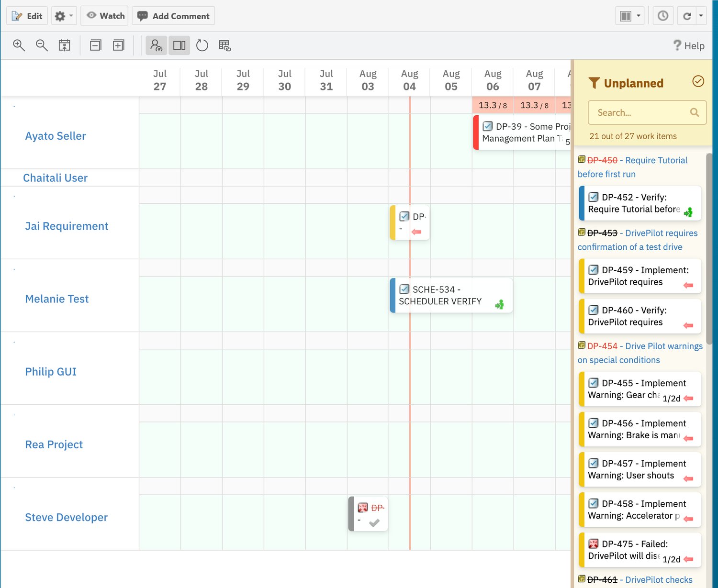Open the refresh options dropdown arrow
The image size is (718, 588).
701,16
